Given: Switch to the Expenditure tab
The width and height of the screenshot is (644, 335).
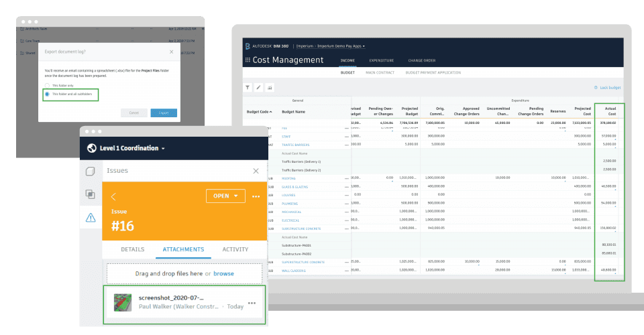Looking at the screenshot, I should point(381,60).
